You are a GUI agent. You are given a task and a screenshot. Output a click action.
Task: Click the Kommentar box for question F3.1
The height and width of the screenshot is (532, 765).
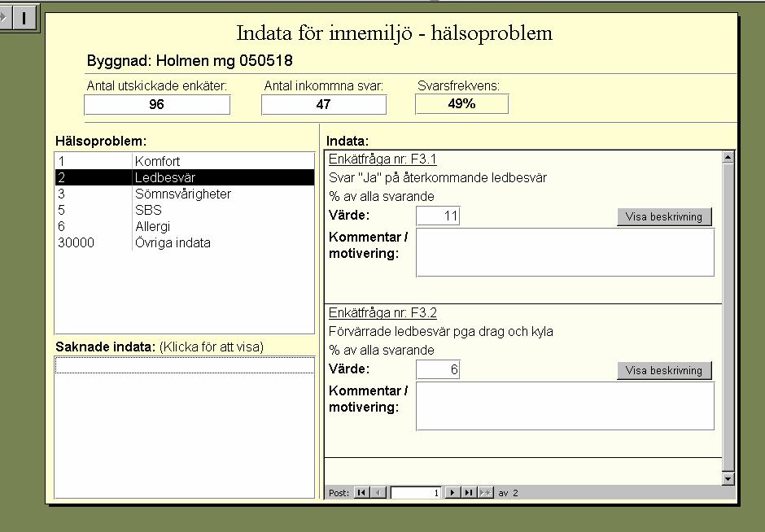[565, 253]
